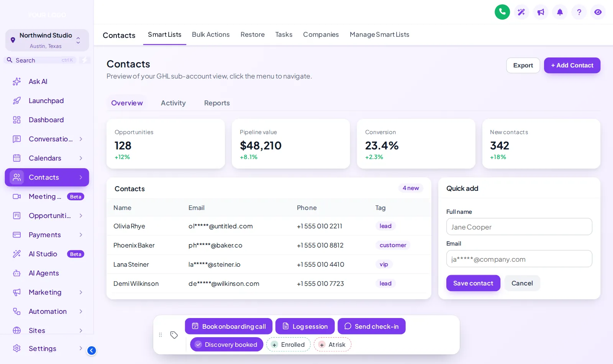Expand the Sites submenu chevron
Image resolution: width=613 pixels, height=364 pixels.
click(81, 330)
